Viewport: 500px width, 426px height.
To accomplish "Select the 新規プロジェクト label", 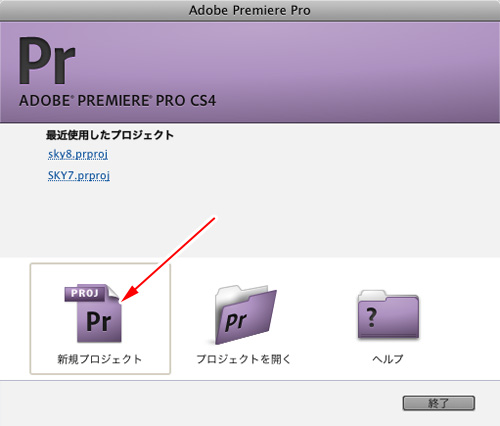I will [x=100, y=359].
